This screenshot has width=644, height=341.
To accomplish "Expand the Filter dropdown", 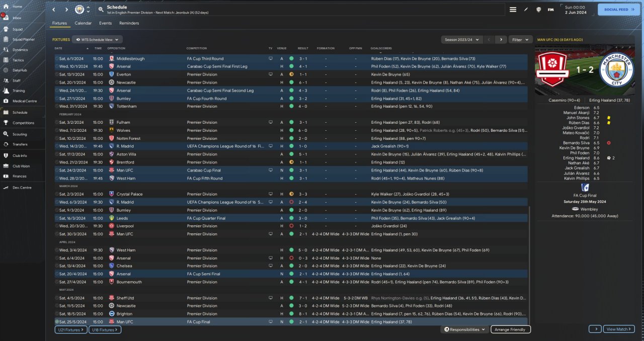I will point(520,39).
